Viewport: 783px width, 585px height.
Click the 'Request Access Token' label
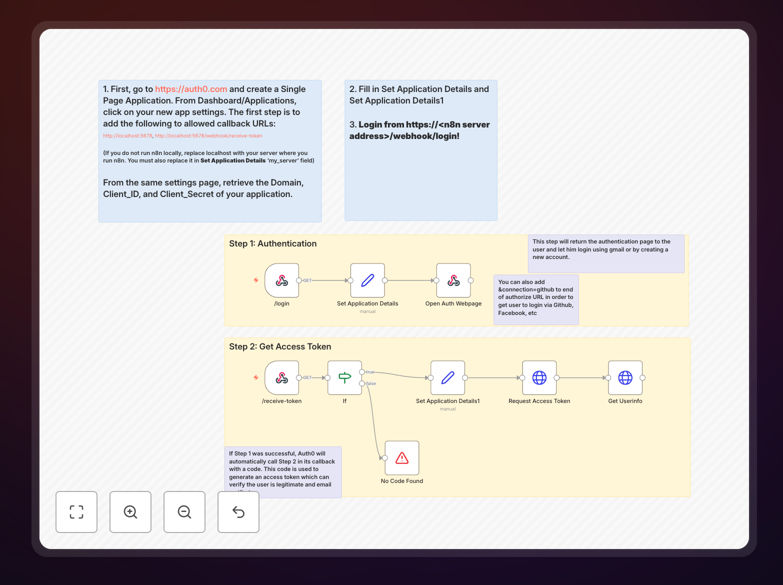[x=539, y=401]
